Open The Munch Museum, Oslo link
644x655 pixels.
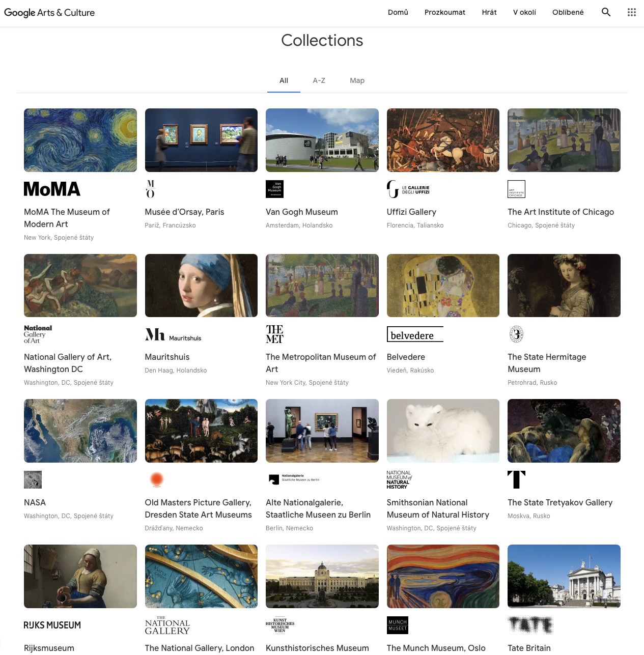[x=436, y=648]
